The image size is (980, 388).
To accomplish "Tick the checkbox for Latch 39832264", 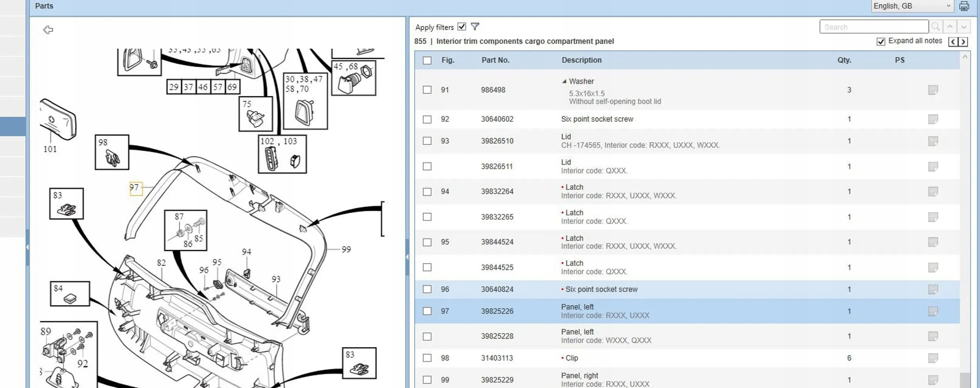I will (x=427, y=191).
